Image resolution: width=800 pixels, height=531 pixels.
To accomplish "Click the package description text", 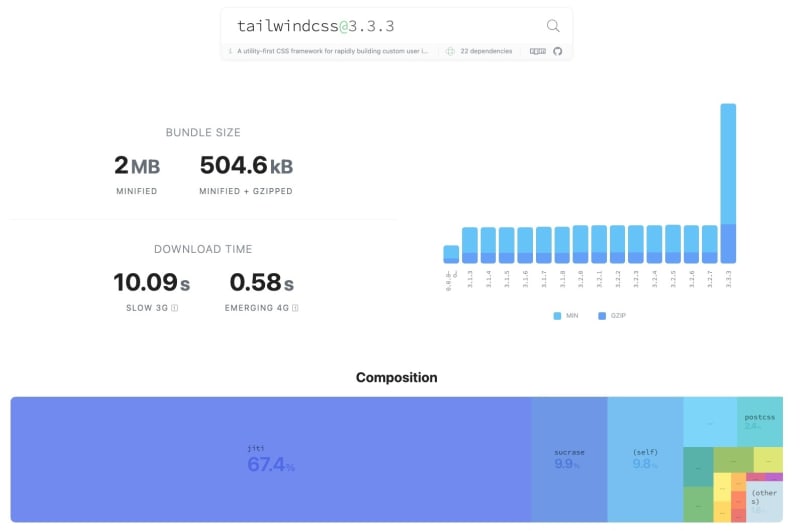I will [332, 51].
